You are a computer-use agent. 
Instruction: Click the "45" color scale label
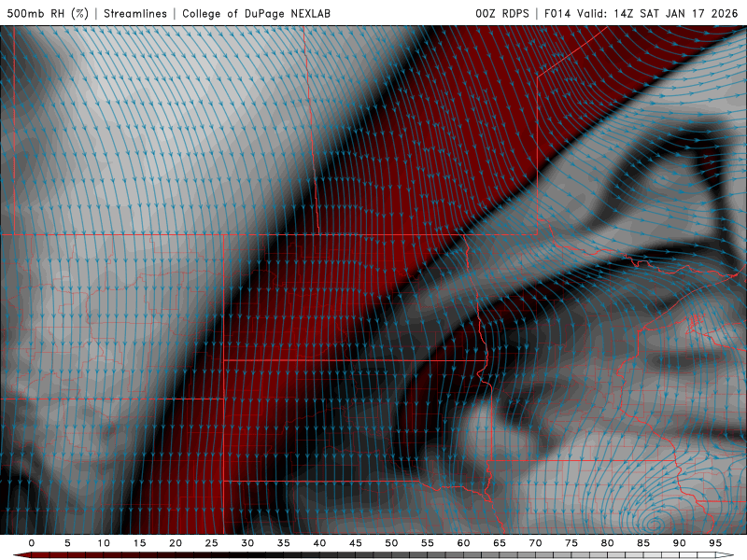coord(356,543)
